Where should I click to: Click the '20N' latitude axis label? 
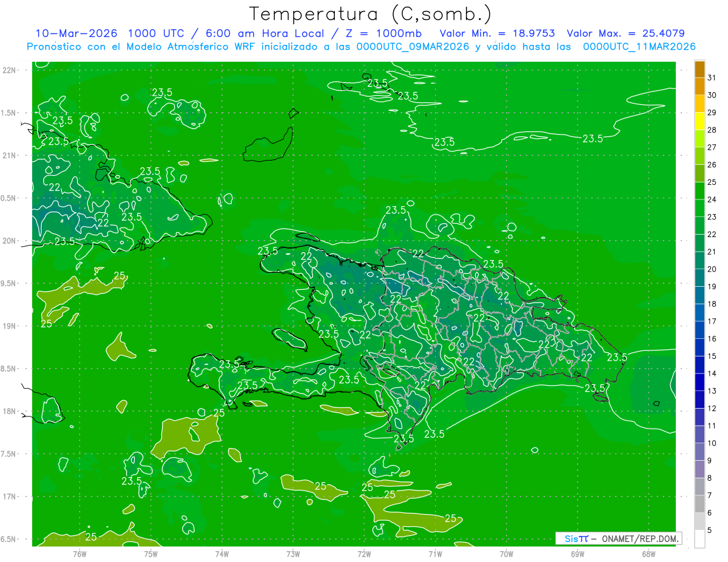(x=9, y=241)
